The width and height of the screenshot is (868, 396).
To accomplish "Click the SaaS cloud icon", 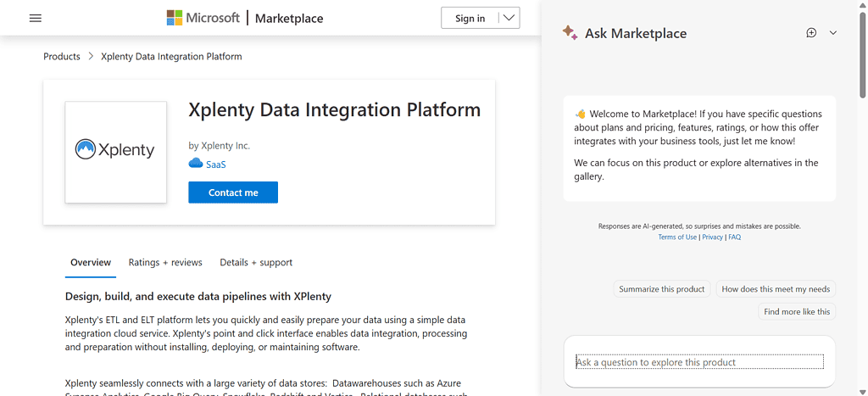I will 196,164.
